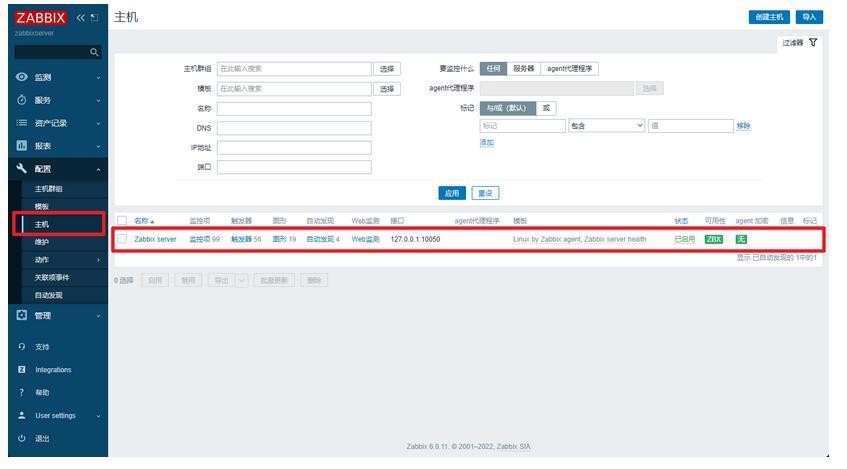847x469 pixels.
Task: Click the eye icon for 监测
Action: click(x=22, y=77)
